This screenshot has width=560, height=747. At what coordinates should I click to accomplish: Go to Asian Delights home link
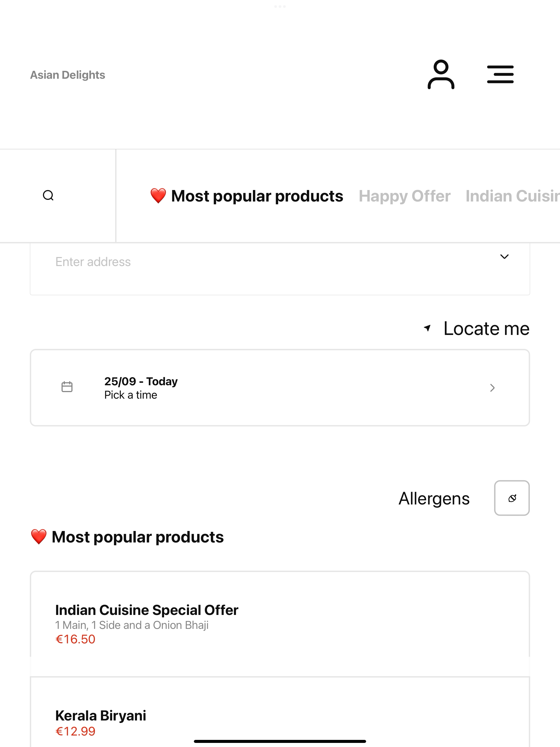(x=68, y=75)
